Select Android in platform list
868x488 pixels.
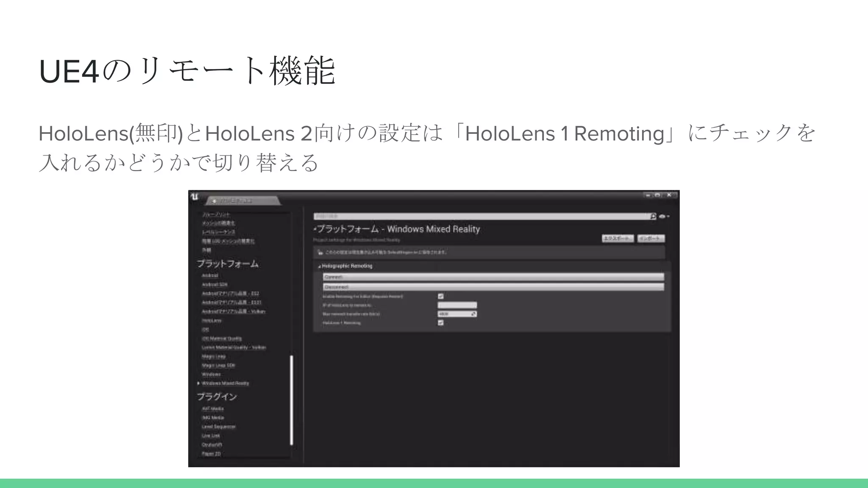(210, 275)
